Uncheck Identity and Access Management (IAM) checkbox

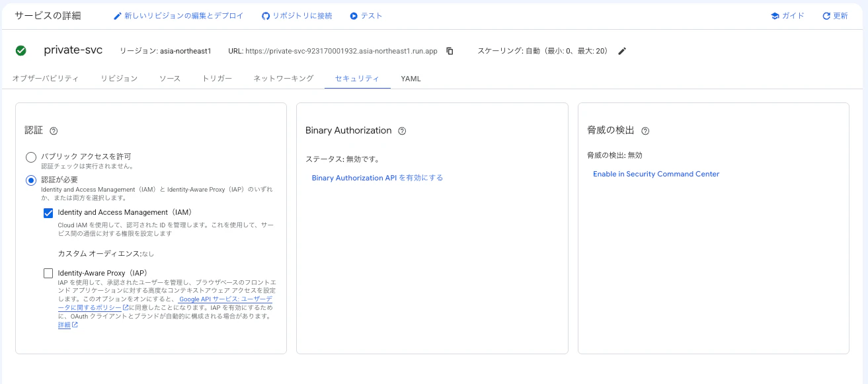pos(48,213)
